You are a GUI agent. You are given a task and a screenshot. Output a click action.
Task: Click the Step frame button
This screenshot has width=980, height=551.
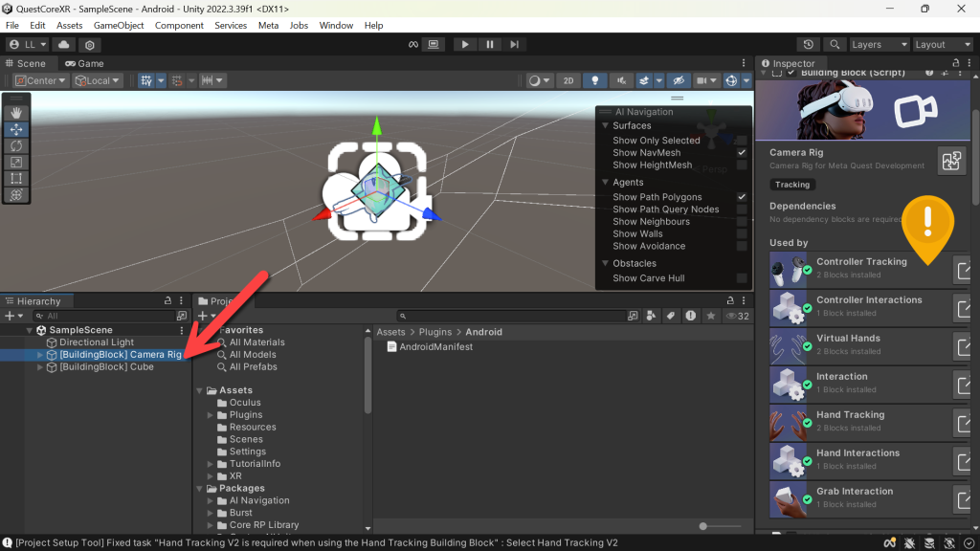[x=514, y=44]
